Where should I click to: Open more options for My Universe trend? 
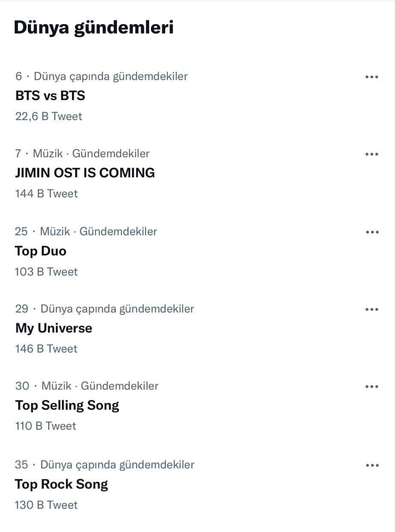pos(371,309)
